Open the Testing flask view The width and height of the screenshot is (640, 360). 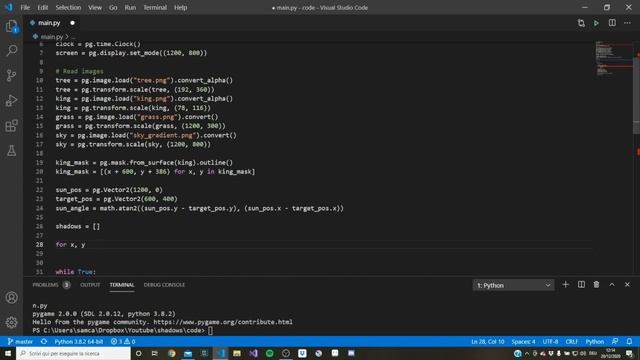tap(11, 151)
